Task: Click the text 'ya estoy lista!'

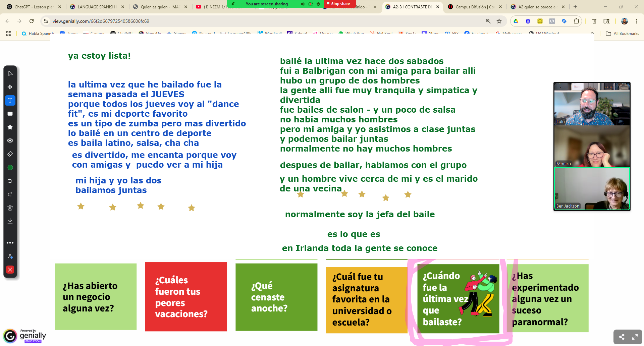Action: (99, 56)
